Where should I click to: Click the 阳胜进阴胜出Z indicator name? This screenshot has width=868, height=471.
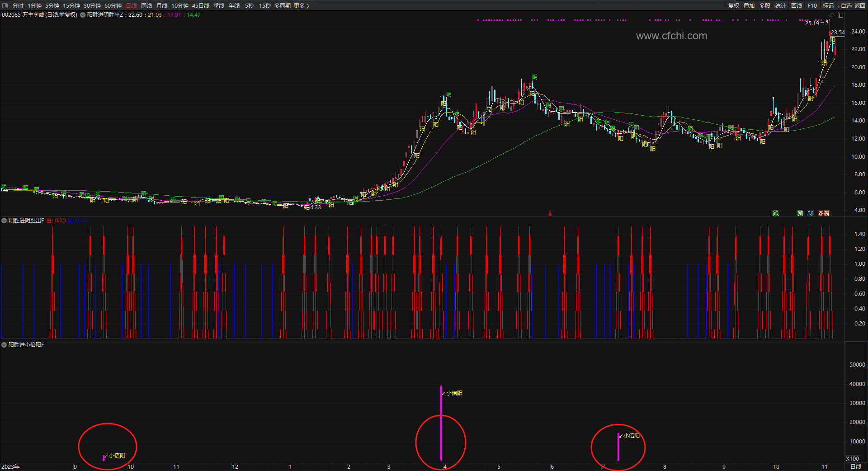[x=105, y=15]
